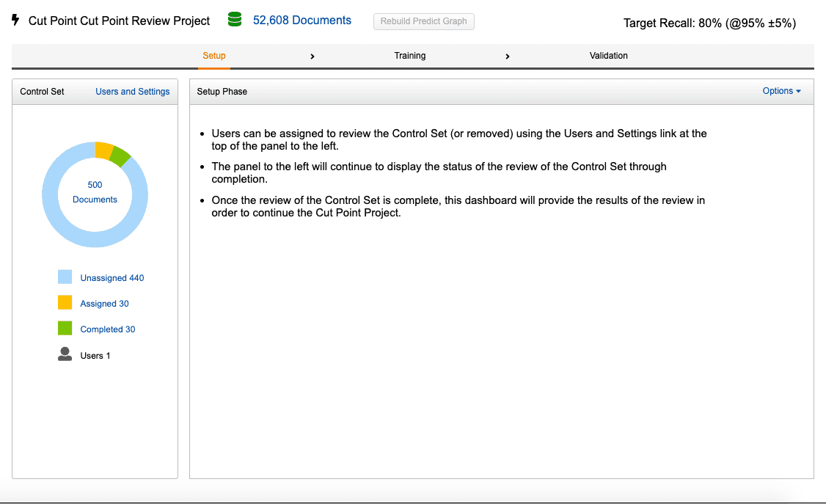This screenshot has height=504, width=826.
Task: Select the green Completed legend swatch
Action: [65, 328]
